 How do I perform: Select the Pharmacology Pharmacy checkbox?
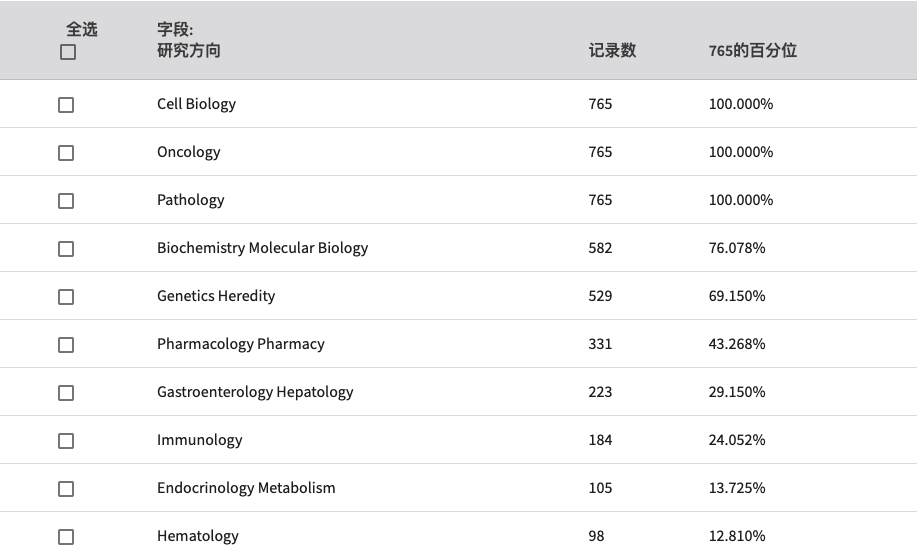click(66, 345)
